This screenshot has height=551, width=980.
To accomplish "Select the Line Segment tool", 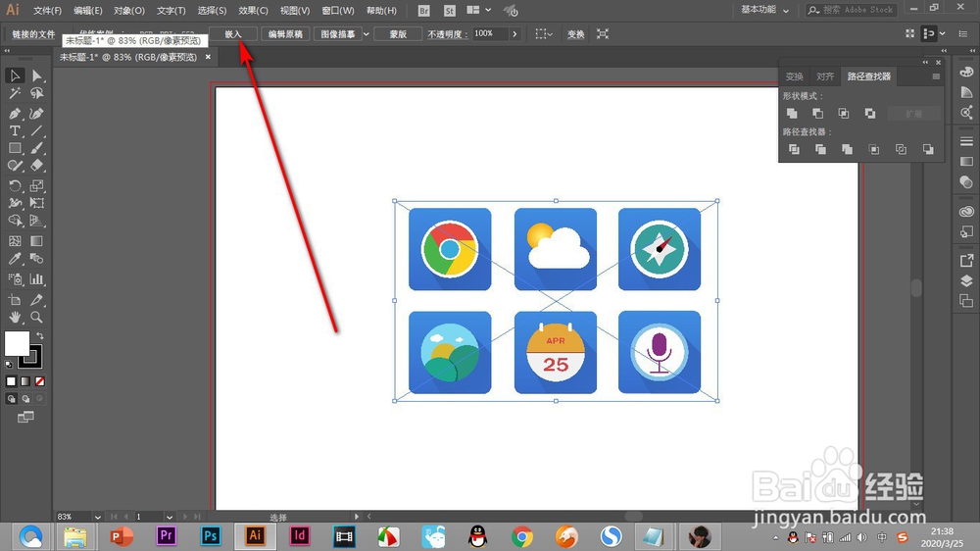I will (37, 130).
